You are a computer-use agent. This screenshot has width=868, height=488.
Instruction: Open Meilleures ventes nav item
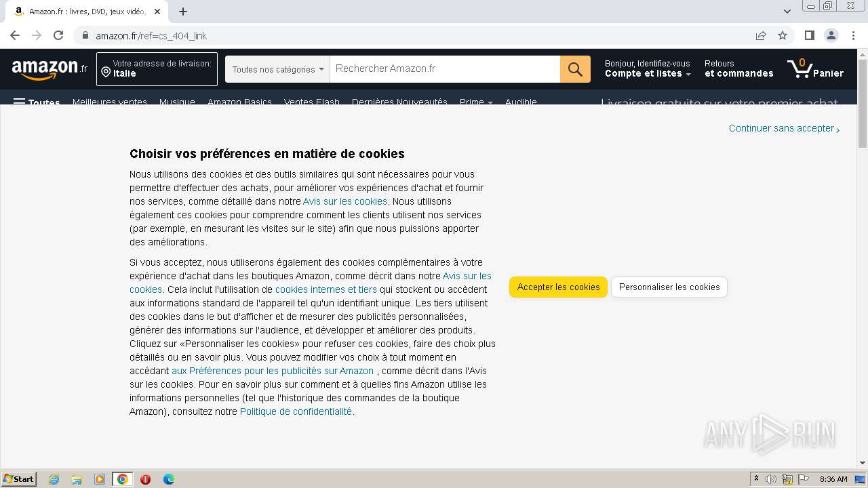click(x=110, y=102)
